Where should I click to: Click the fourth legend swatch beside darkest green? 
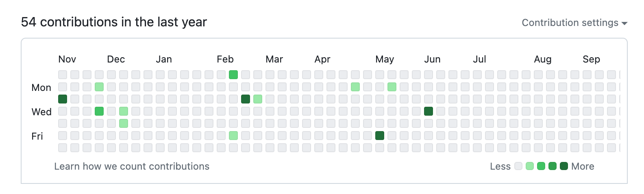(553, 166)
